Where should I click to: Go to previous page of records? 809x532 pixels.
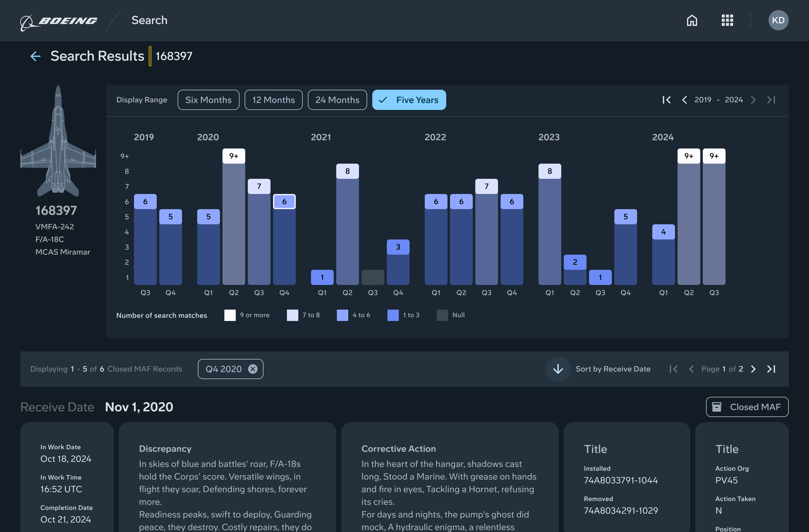tap(691, 369)
